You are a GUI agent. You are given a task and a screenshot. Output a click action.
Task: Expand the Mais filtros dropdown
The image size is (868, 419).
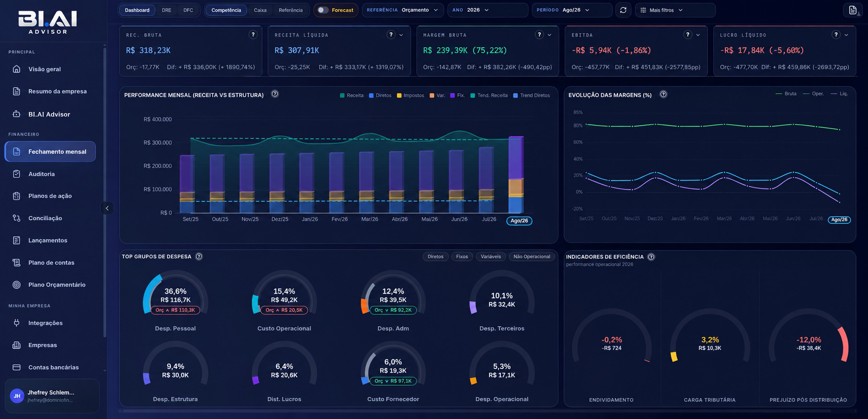pyautogui.click(x=675, y=10)
